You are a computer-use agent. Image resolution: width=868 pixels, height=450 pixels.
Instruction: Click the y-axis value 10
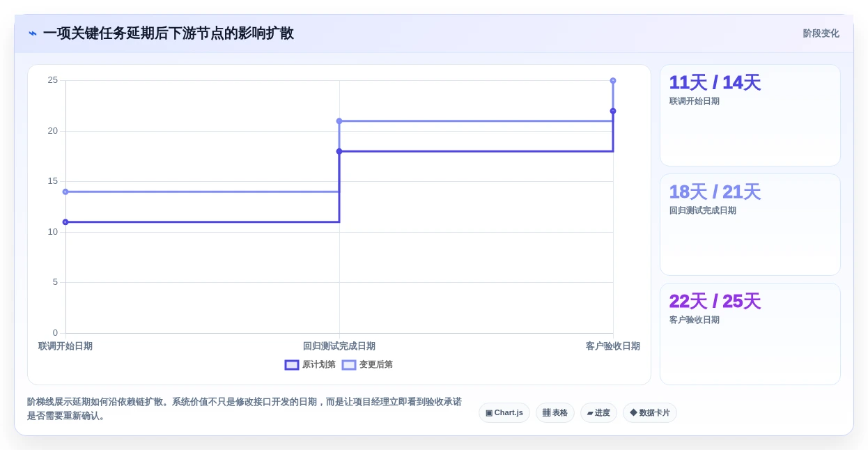click(x=53, y=232)
